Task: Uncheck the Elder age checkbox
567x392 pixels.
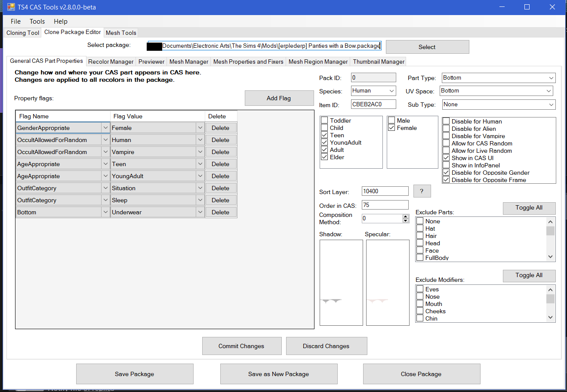Action: click(x=325, y=157)
